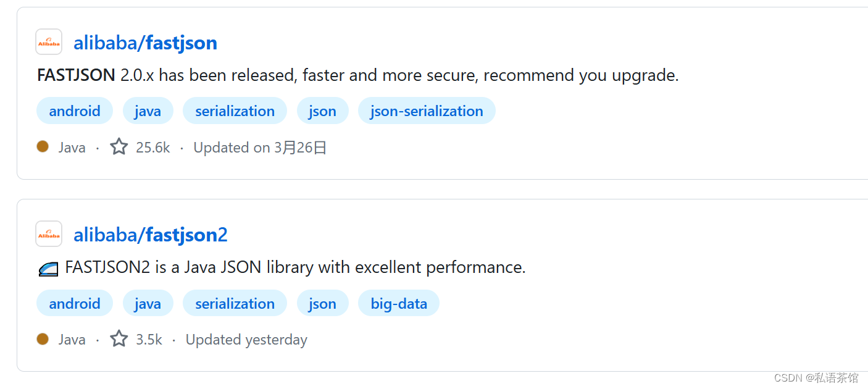The height and width of the screenshot is (389, 868).
Task: Click the Alibaba avatar icon for fastjson2
Action: (48, 233)
